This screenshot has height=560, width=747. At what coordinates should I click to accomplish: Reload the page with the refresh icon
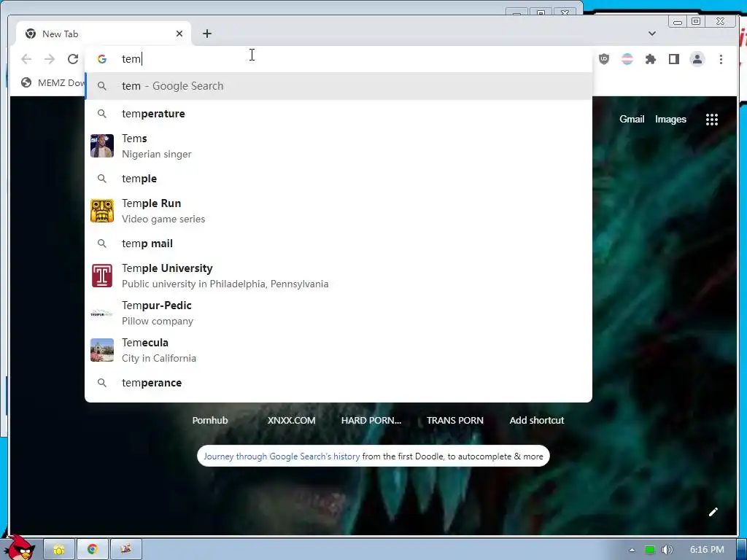(73, 59)
